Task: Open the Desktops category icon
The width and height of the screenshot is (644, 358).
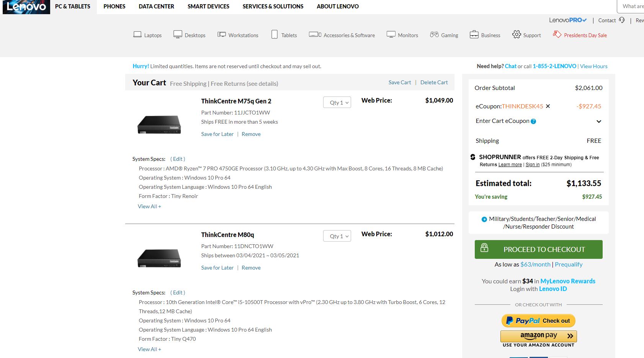Action: (178, 34)
